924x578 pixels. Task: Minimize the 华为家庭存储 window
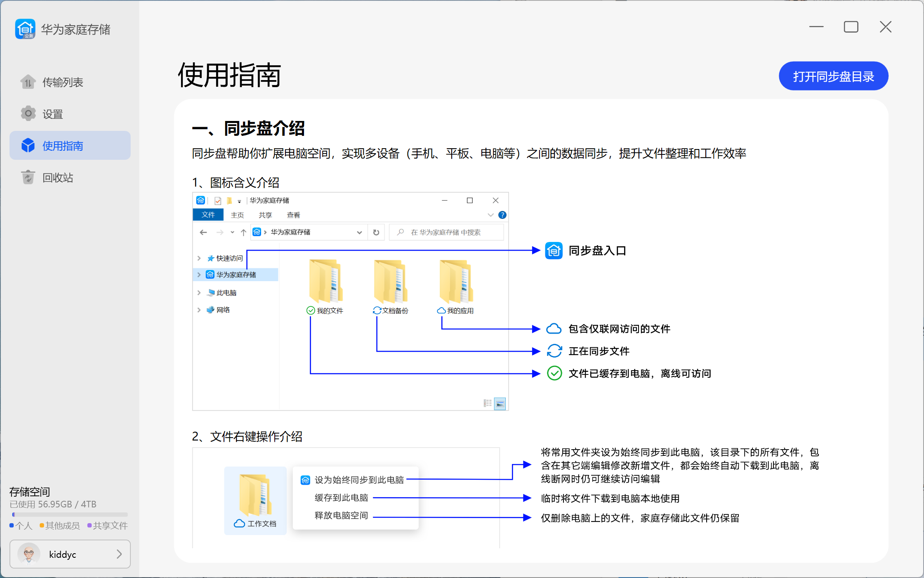[816, 27]
